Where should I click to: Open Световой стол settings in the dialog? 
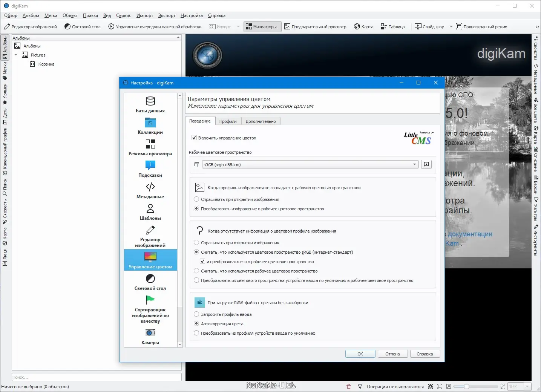tap(150, 282)
